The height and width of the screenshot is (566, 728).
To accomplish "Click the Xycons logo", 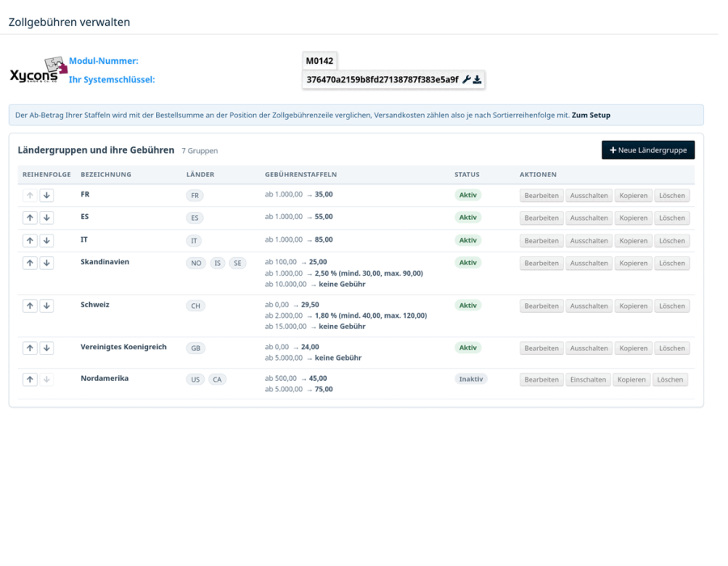I will click(x=39, y=70).
